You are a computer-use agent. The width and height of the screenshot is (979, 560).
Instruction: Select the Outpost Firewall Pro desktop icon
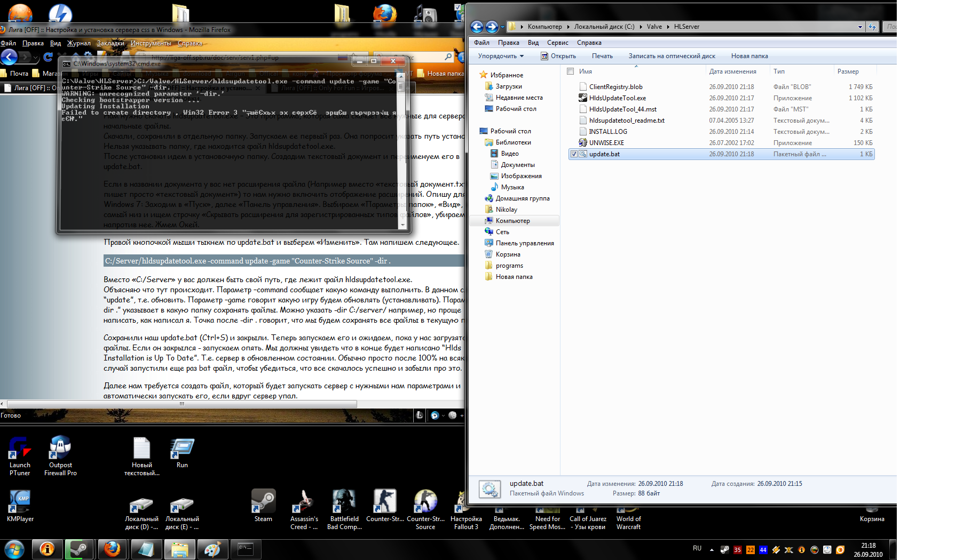[60, 455]
